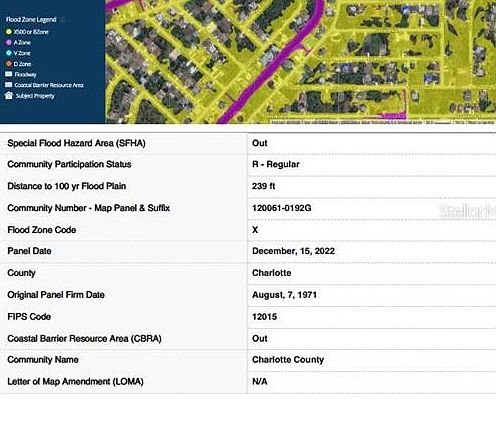Click the Floodway legend icon
496x432 pixels.
click(x=9, y=74)
